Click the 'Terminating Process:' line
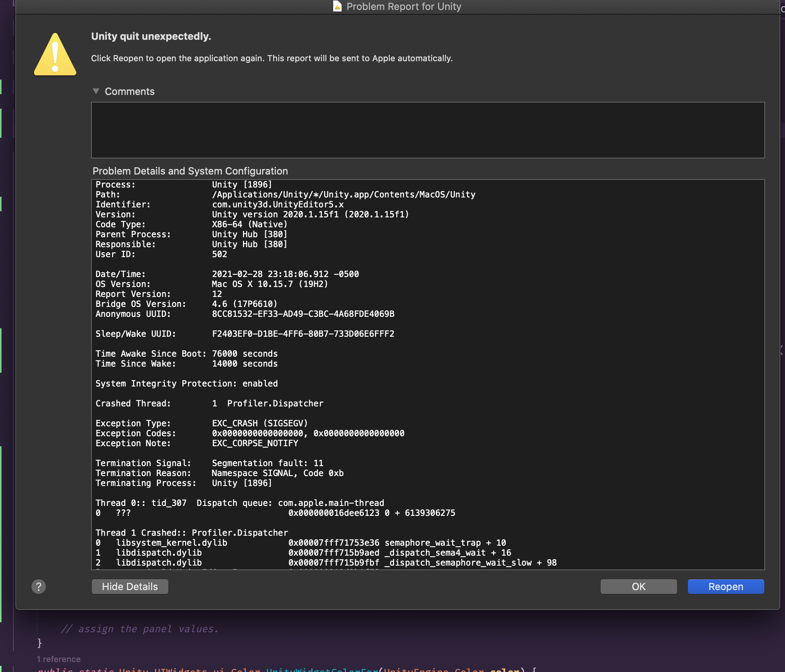This screenshot has width=785, height=672. tap(184, 483)
